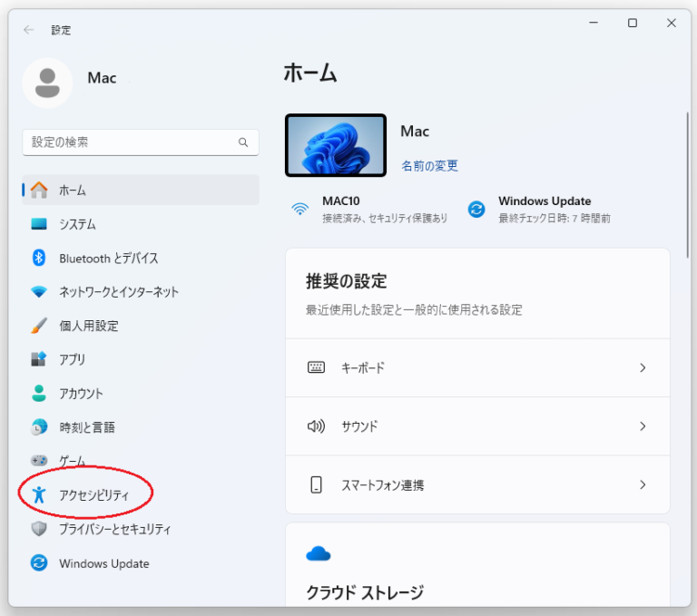Click the smartphone icon beside スマートフォン連携
Screen dimensions: 697x616
coord(316,485)
